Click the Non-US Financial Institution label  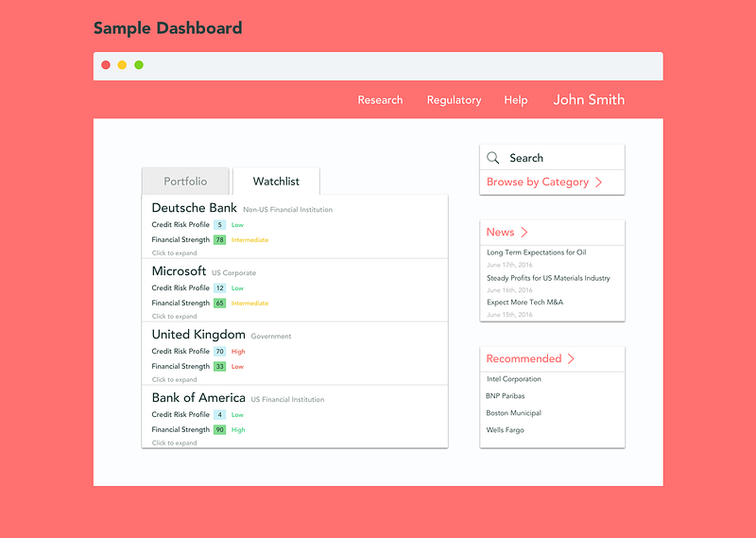pos(288,209)
